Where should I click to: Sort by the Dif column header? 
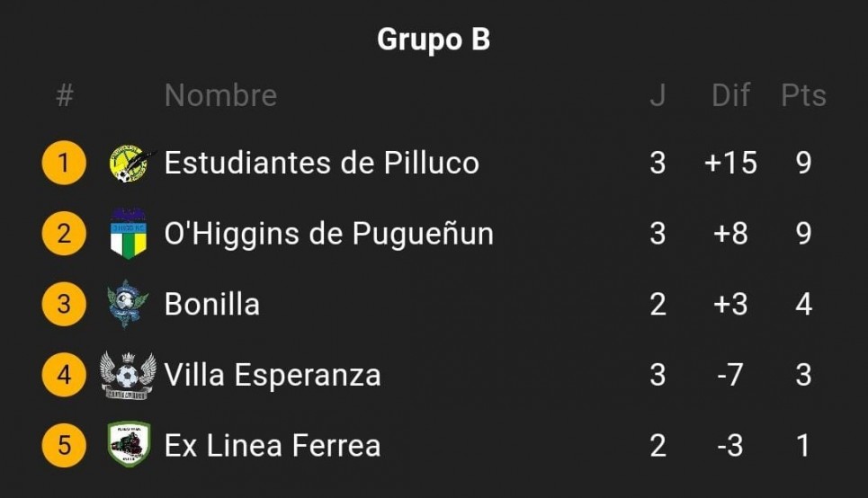pos(730,95)
